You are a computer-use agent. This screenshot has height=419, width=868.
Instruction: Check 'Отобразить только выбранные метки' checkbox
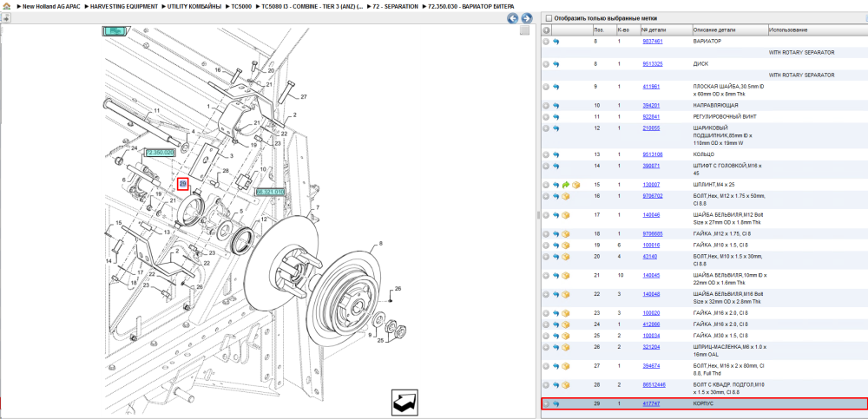549,18
